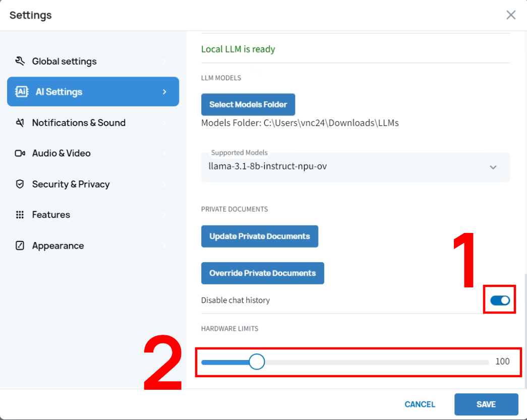Screen dimensions: 527x420
Task: Click the muted speaker Notifications icon
Action: tap(20, 123)
